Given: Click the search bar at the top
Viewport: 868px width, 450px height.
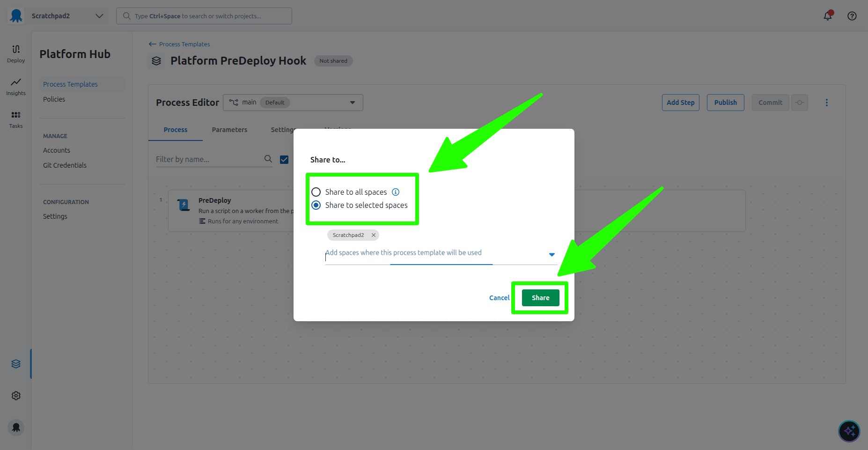Looking at the screenshot, I should click(x=204, y=15).
